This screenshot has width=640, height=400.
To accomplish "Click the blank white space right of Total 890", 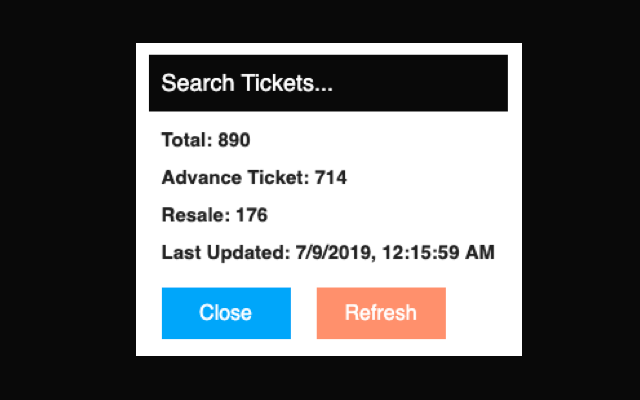I will pos(380,140).
